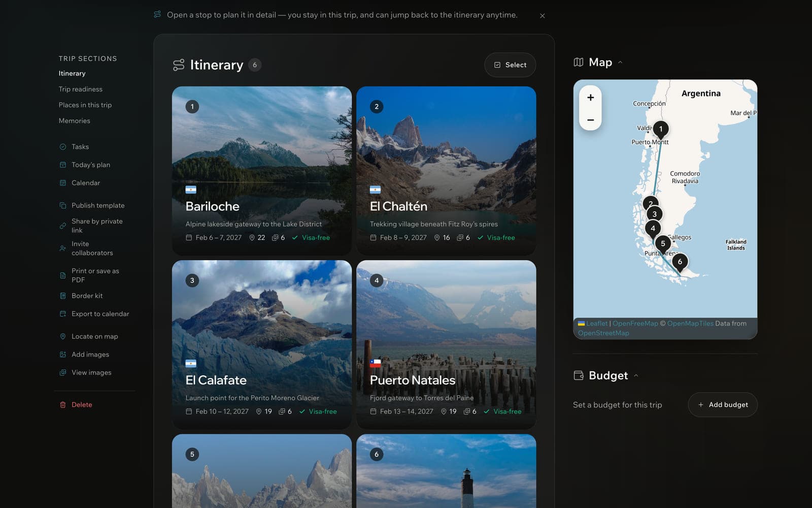Collapse the Budget panel chevron
This screenshot has height=508, width=812.
point(636,376)
